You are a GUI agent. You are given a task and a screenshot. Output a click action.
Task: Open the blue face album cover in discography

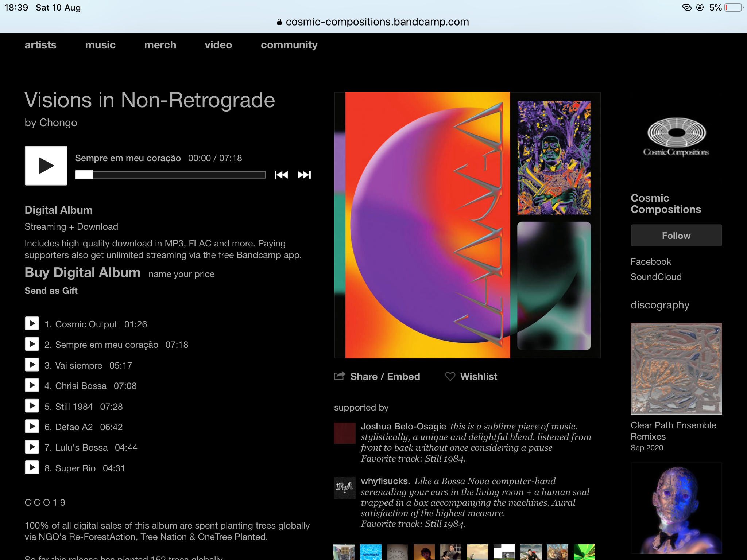(x=676, y=509)
